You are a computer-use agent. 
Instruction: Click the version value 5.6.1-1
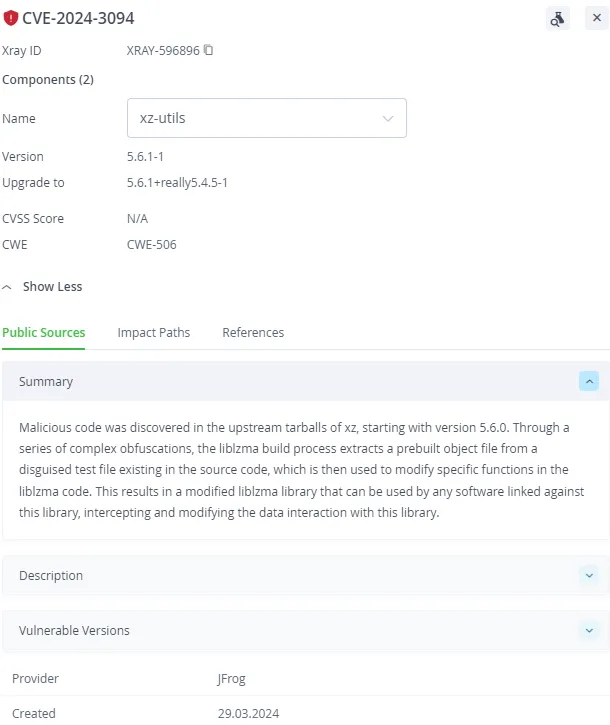coord(145,156)
